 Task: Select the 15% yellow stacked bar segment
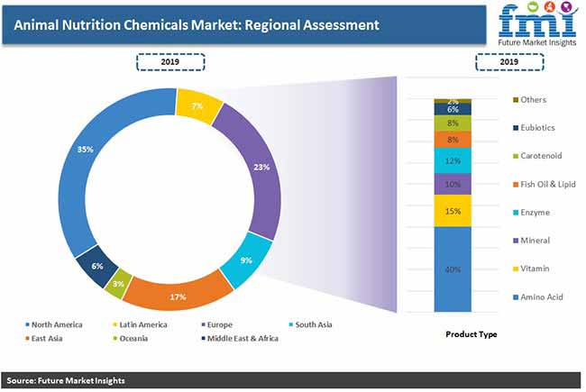click(x=453, y=211)
